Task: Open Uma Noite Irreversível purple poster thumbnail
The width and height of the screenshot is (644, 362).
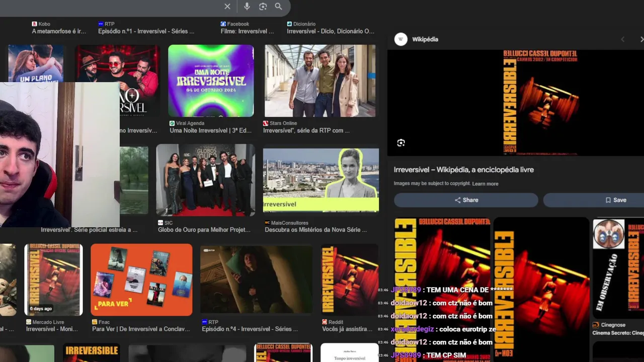Action: (x=211, y=81)
